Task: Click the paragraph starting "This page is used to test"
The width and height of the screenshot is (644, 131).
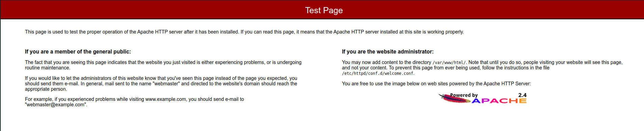Action: (244, 32)
